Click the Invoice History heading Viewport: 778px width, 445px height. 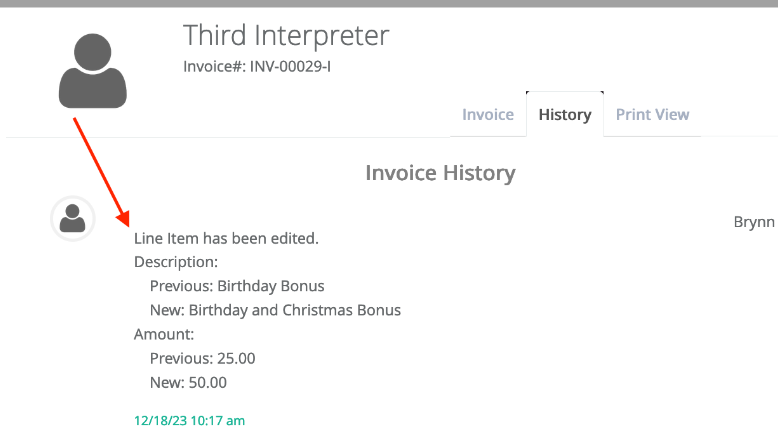(x=440, y=173)
